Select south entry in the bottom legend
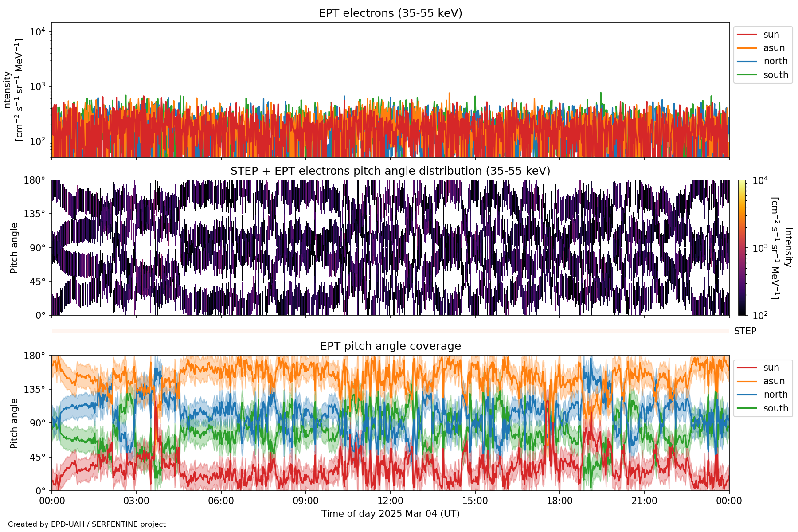This screenshot has height=532, width=798. click(x=775, y=408)
